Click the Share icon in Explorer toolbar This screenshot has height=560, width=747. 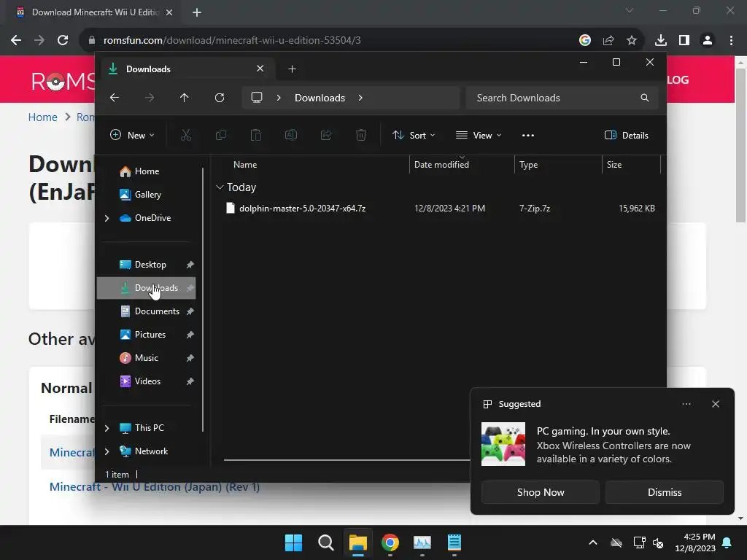click(x=326, y=135)
